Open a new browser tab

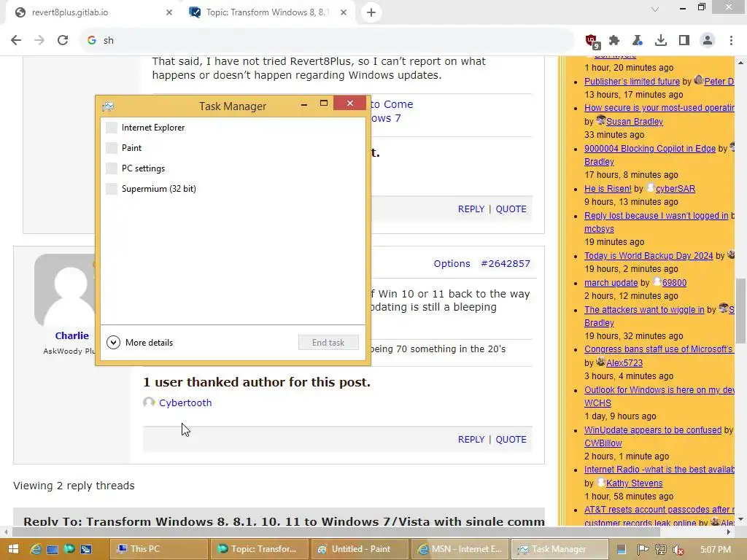click(371, 12)
